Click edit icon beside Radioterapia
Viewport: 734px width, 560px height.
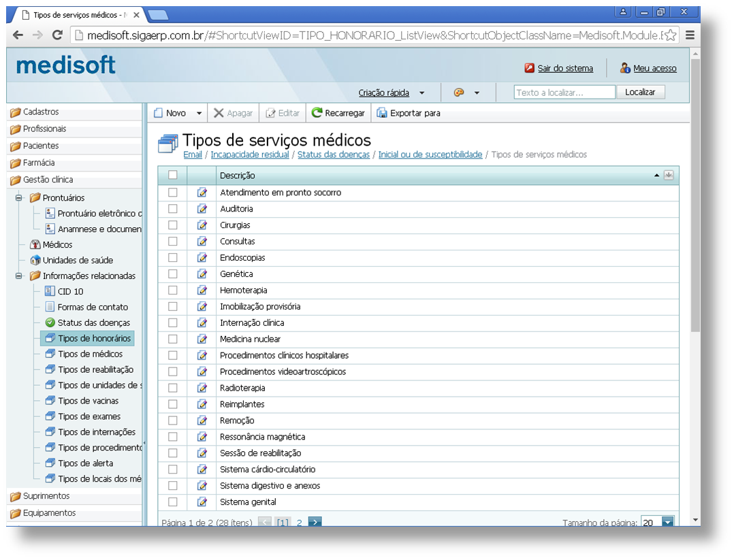pos(202,388)
